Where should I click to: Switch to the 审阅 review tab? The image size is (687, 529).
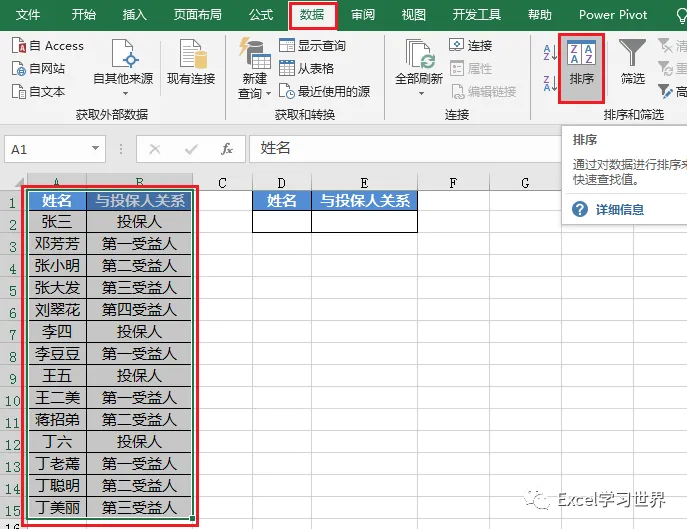pos(363,15)
